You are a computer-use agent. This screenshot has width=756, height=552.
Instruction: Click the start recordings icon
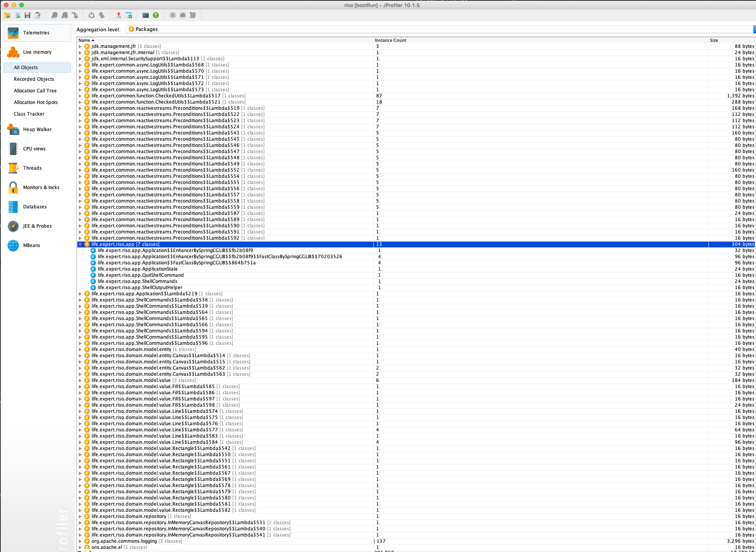click(x=54, y=15)
